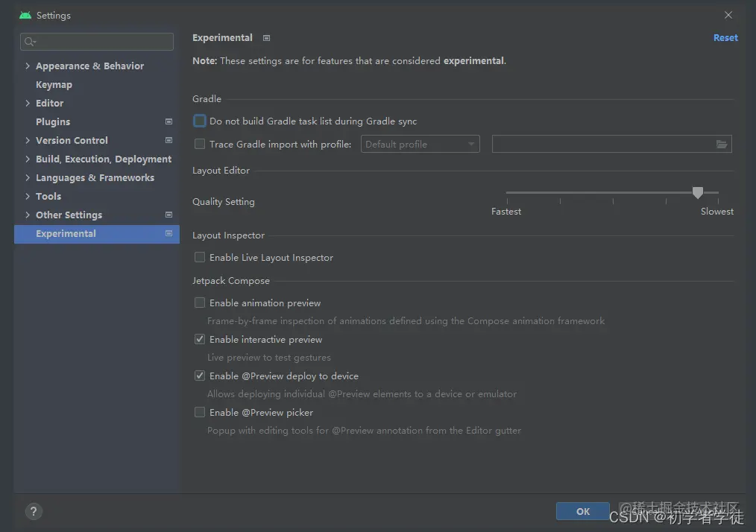Expand Appearance & Behavior chevron
Image resolution: width=756 pixels, height=532 pixels.
[28, 66]
